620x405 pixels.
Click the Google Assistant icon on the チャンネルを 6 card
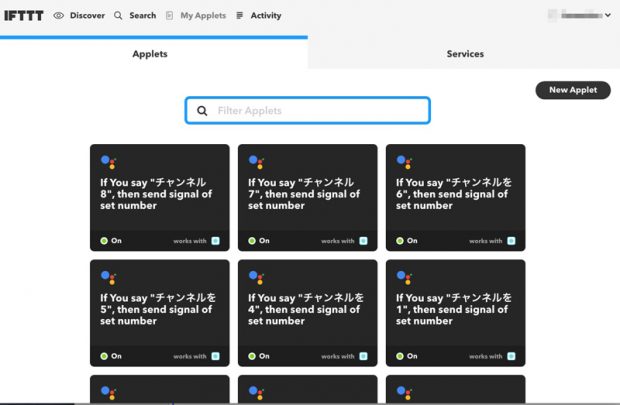(404, 162)
